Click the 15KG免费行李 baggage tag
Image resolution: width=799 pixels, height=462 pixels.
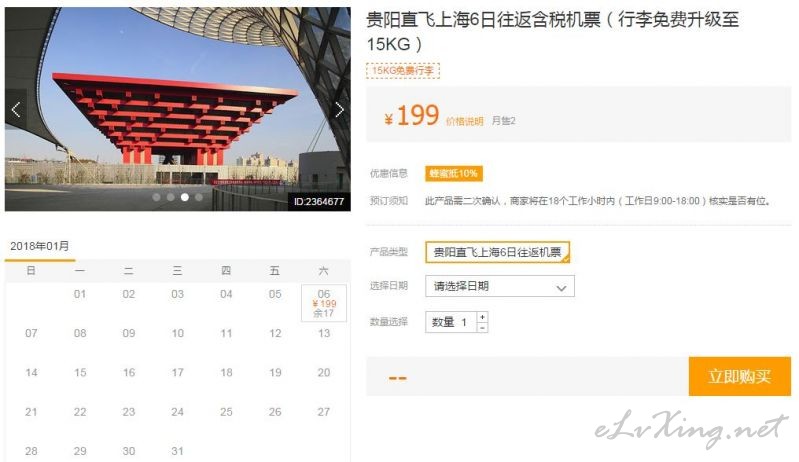tap(403, 70)
